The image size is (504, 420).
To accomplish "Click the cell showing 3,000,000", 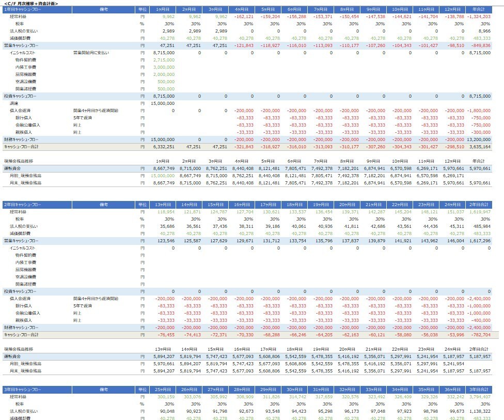I will point(164,67).
